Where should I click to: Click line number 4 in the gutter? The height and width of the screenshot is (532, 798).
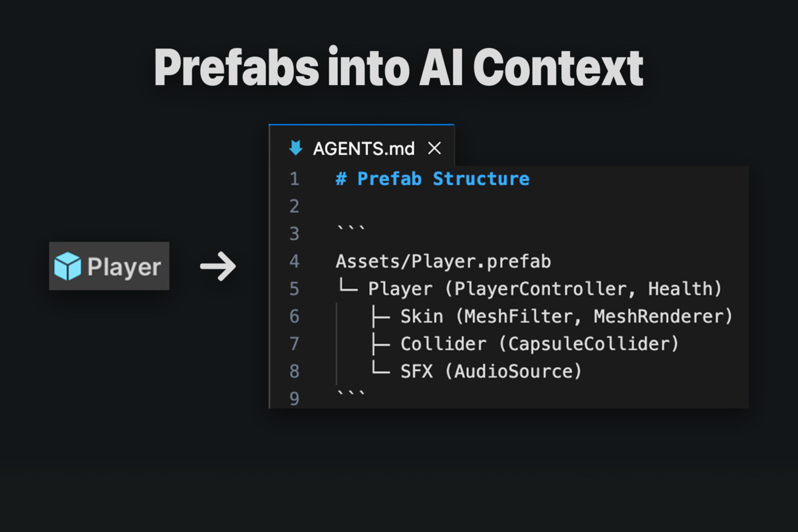click(x=294, y=261)
